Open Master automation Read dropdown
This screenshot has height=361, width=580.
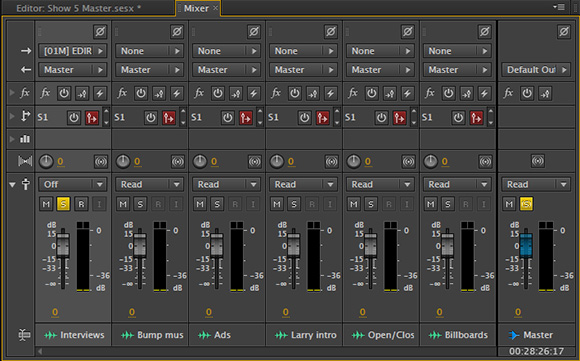536,184
